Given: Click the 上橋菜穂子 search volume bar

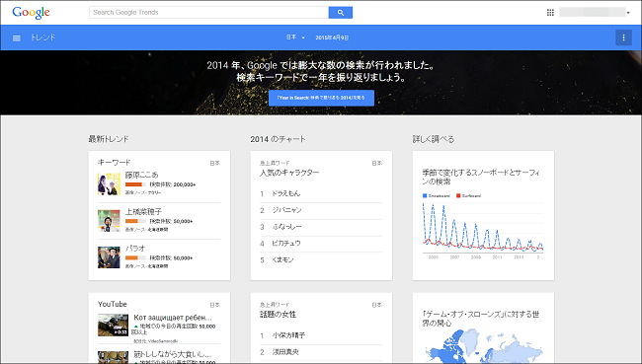Looking at the screenshot, I should click(x=135, y=221).
